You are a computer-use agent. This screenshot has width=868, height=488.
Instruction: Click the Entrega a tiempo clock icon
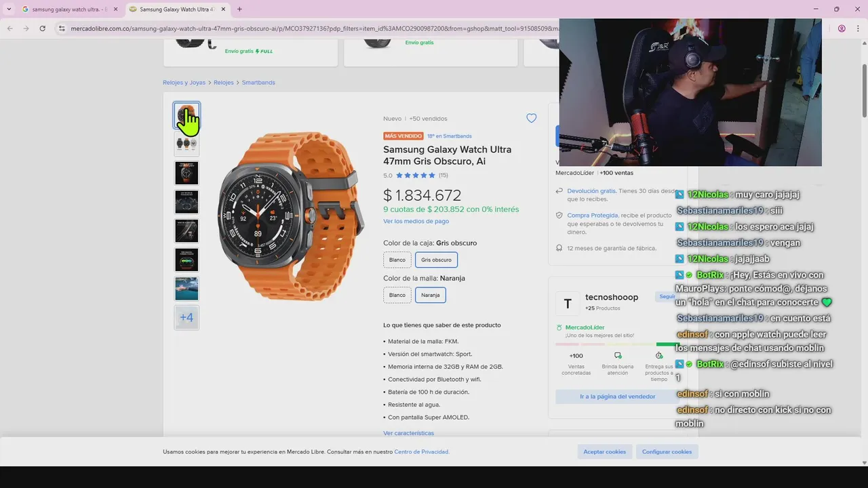point(659,355)
